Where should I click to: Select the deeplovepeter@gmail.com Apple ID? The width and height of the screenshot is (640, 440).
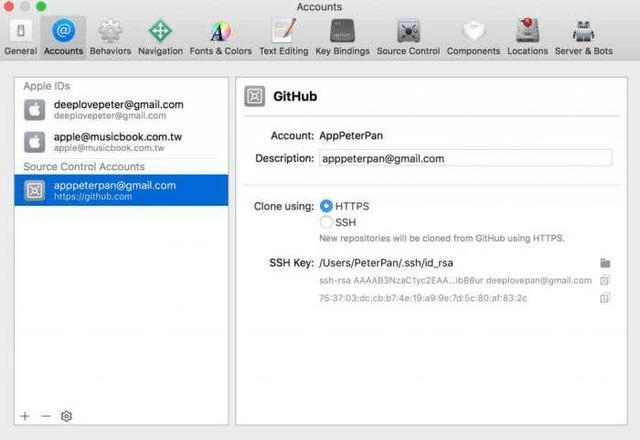121,110
